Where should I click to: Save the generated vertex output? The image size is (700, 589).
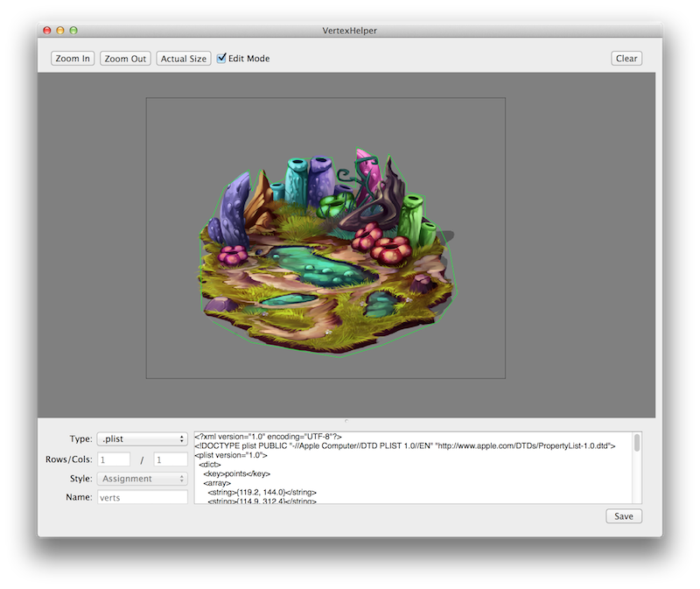(x=623, y=516)
